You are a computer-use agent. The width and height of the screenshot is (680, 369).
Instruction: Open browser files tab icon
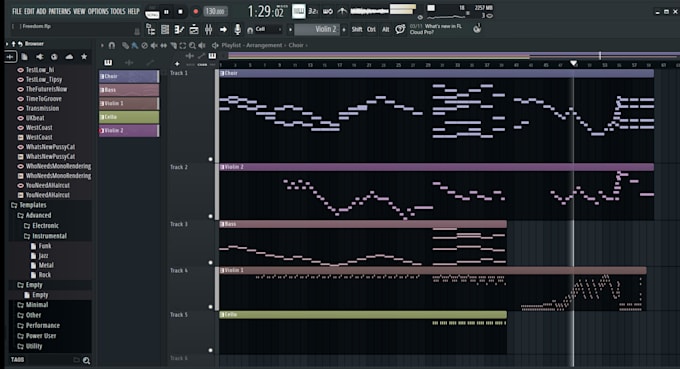[25, 57]
